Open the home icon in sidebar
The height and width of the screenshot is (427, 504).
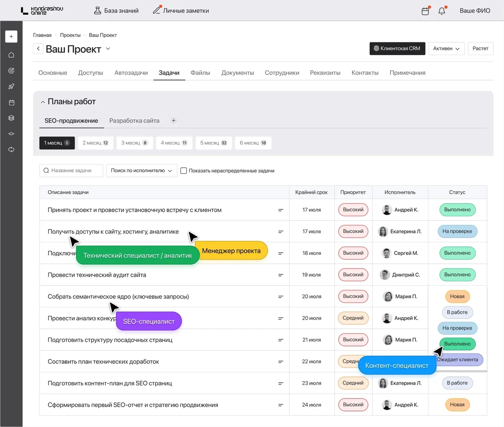tap(11, 55)
